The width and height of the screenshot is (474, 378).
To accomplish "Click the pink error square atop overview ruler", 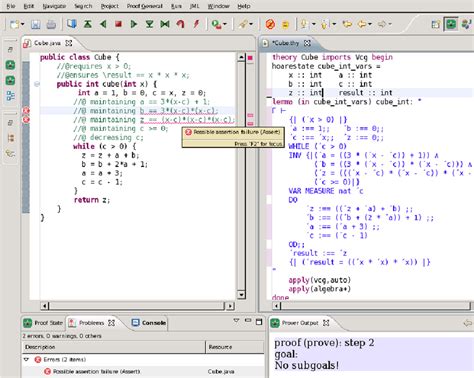I will 250,58.
